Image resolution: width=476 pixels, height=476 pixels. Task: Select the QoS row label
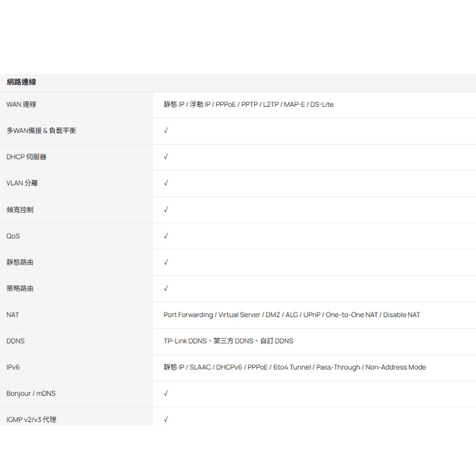[13, 236]
